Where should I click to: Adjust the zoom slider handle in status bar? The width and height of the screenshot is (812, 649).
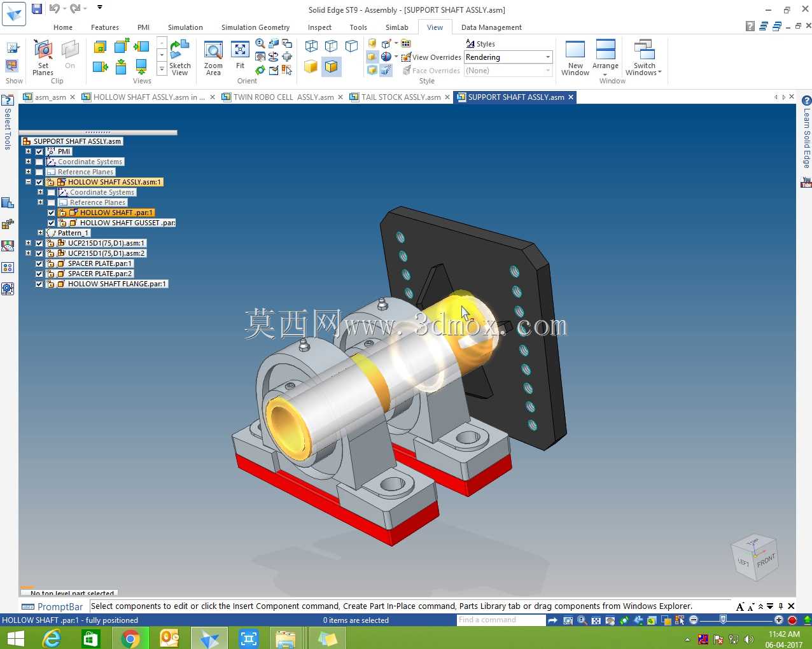tap(723, 620)
